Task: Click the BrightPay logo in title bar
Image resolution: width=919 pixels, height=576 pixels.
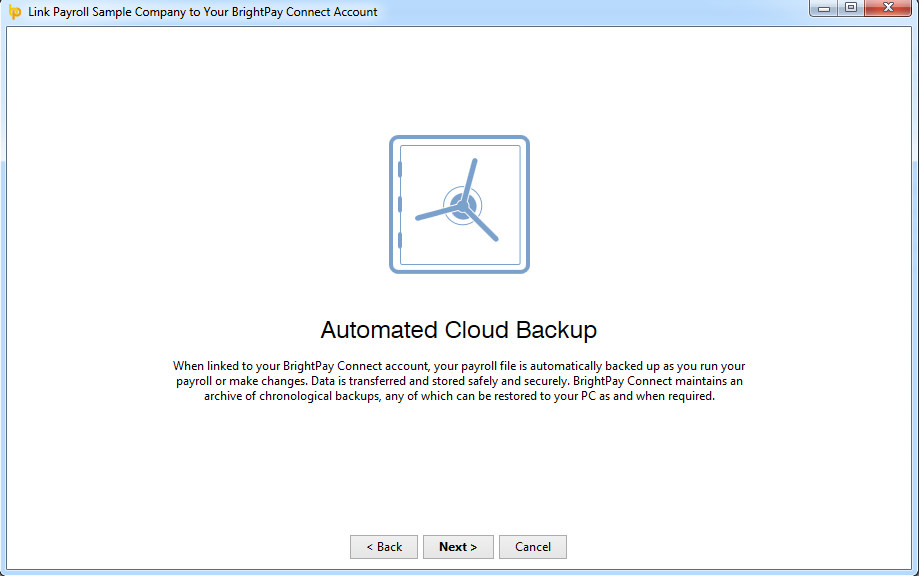Action: [15, 12]
